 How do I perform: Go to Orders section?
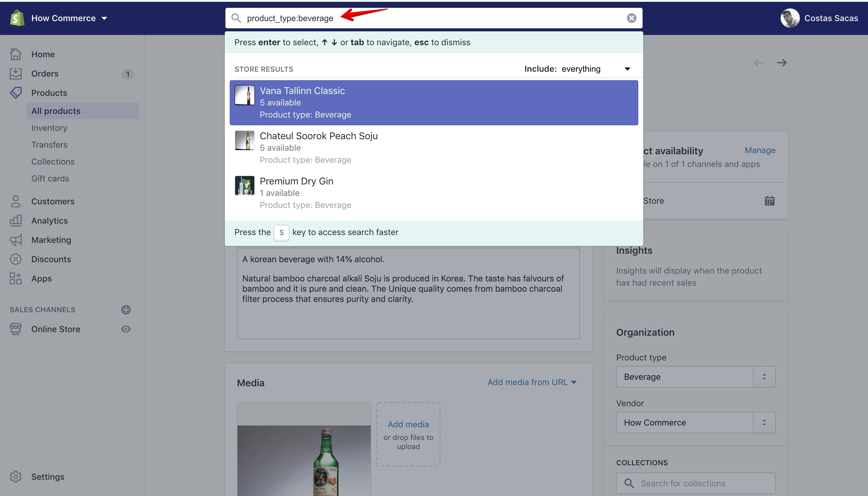(45, 74)
